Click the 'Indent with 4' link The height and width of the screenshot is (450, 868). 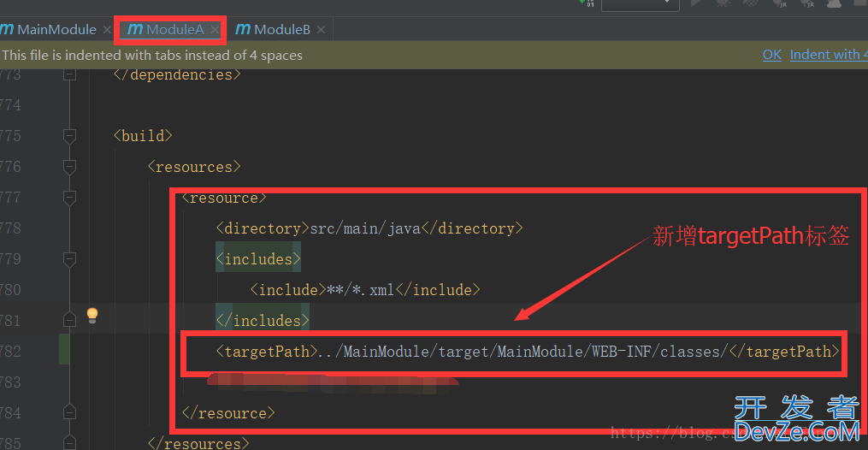[829, 55]
